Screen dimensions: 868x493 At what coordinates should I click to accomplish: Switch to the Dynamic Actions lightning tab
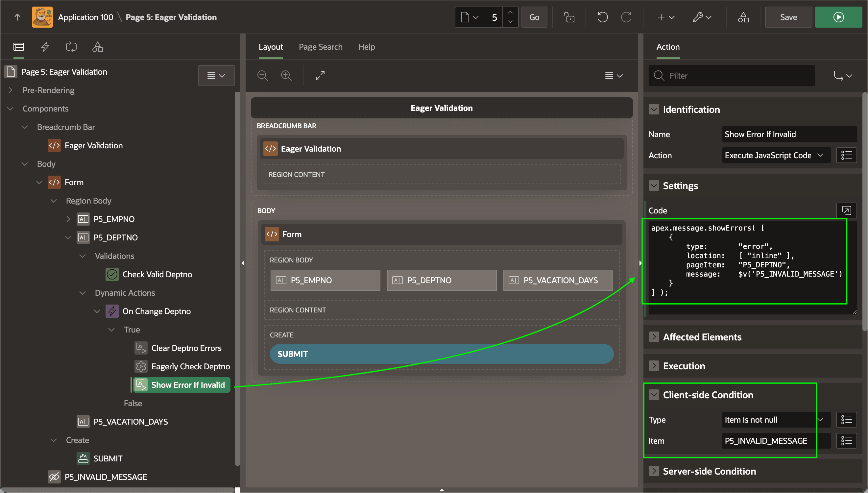coord(45,47)
